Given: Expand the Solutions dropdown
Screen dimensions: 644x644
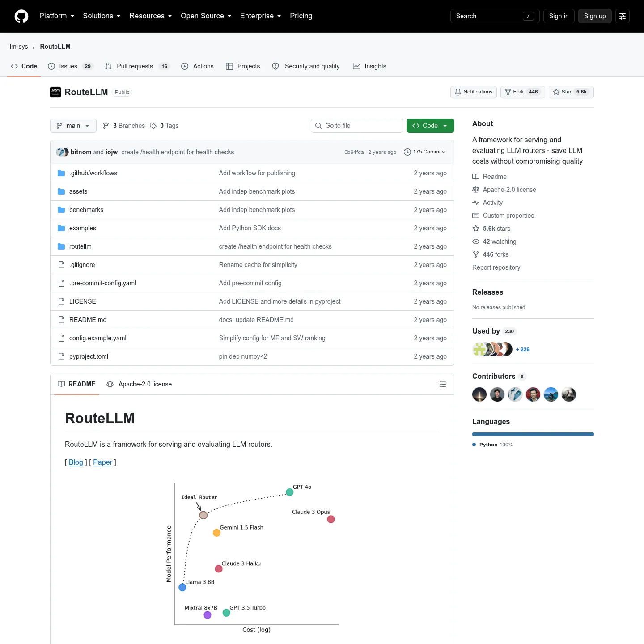Looking at the screenshot, I should pyautogui.click(x=102, y=16).
